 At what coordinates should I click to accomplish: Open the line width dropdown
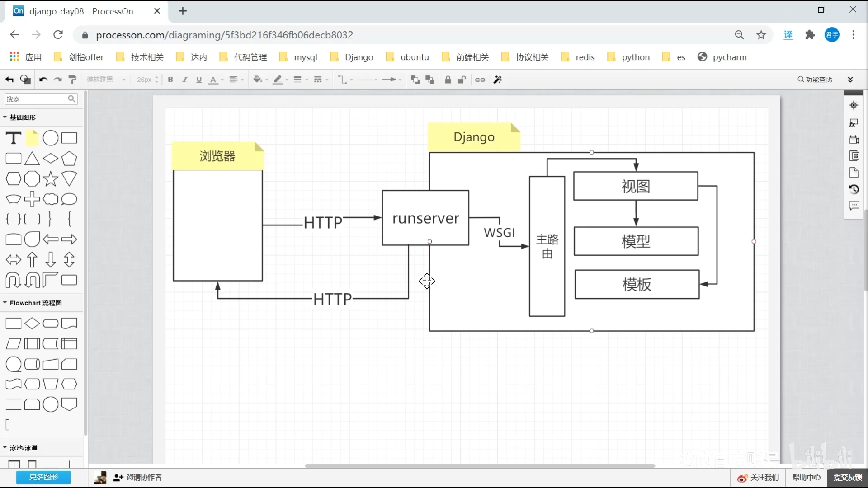click(300, 80)
